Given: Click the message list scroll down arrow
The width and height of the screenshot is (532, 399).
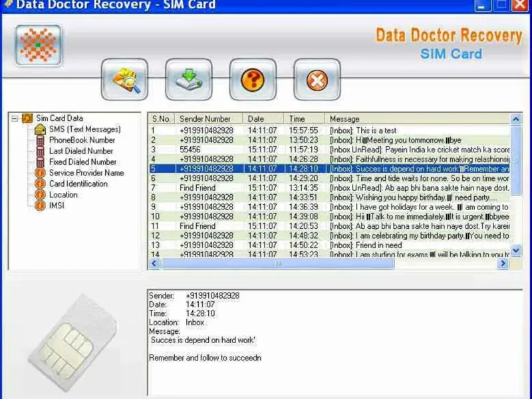Looking at the screenshot, I should click(516, 251).
